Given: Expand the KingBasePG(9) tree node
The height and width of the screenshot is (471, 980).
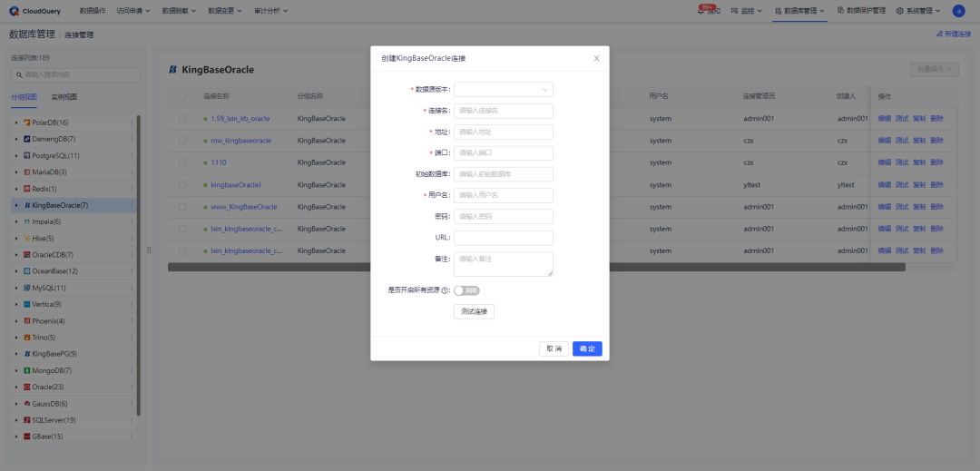Looking at the screenshot, I should pos(17,354).
